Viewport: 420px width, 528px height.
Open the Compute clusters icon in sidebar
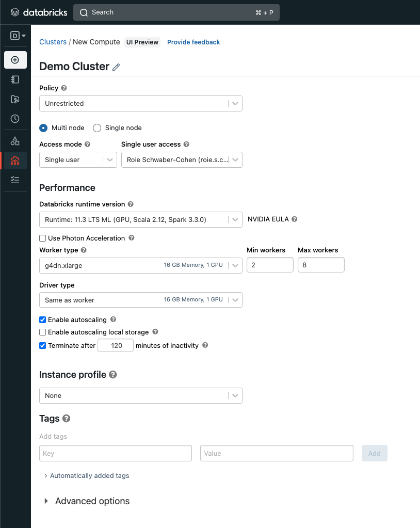(15, 161)
